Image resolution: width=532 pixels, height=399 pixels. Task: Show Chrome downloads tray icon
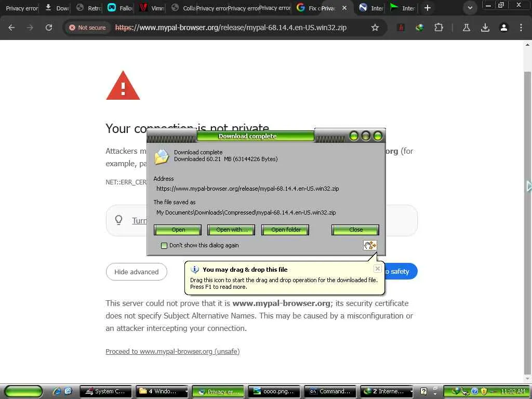point(485,28)
